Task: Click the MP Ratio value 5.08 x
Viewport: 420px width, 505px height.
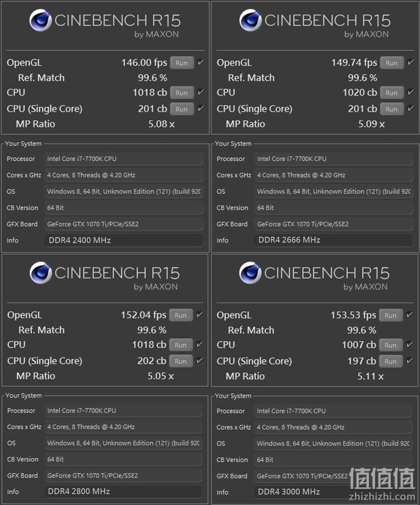Action: [x=161, y=124]
